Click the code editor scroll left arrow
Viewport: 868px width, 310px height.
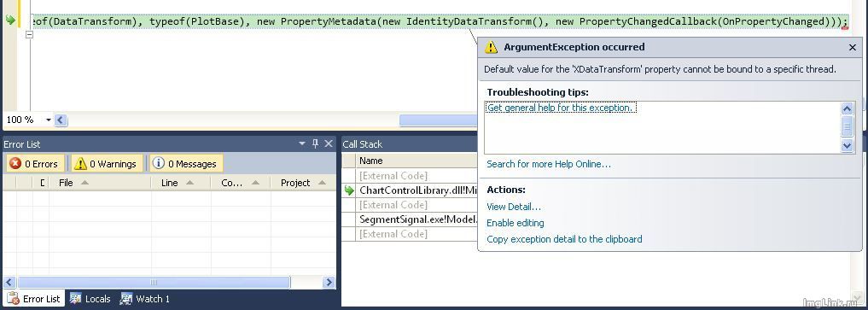61,120
